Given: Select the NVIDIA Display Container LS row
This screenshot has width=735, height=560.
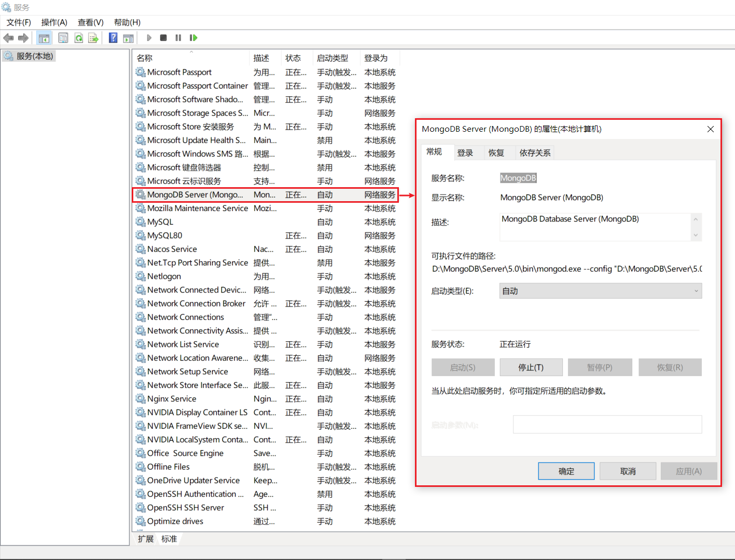Looking at the screenshot, I should [266, 412].
